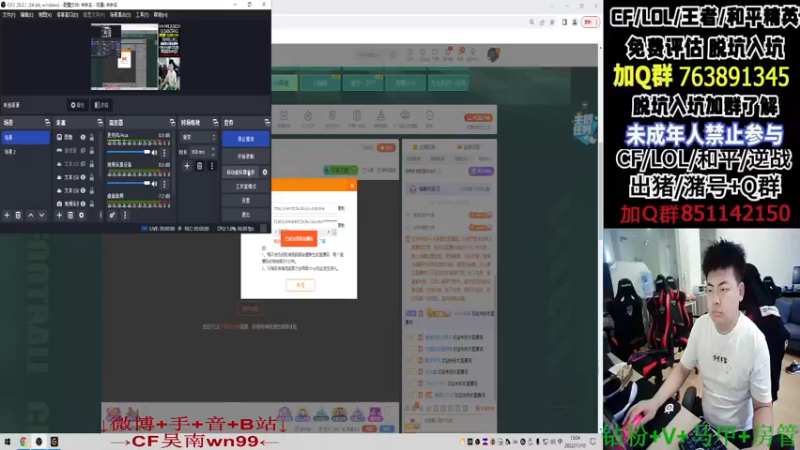800x450 pixels.
Task: Adjust the Mic/Aux volume slider
Action: click(128, 152)
